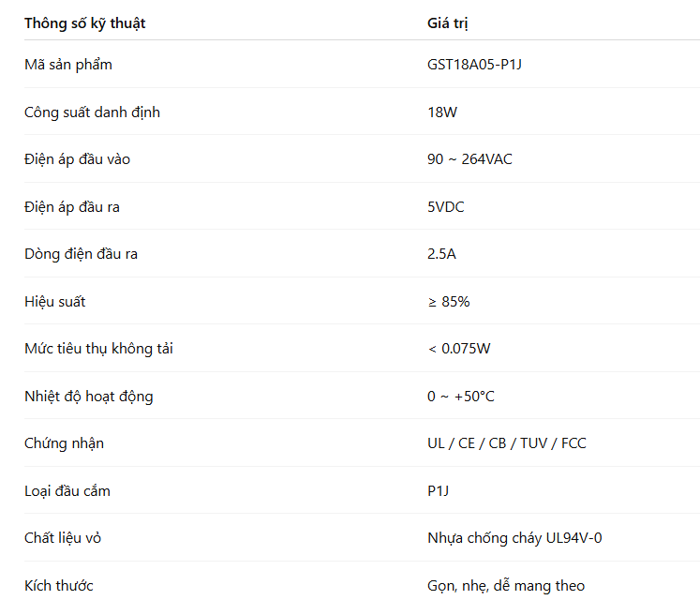This screenshot has width=700, height=600.
Task: Click the no-load value < 0.075W
Action: 459,349
